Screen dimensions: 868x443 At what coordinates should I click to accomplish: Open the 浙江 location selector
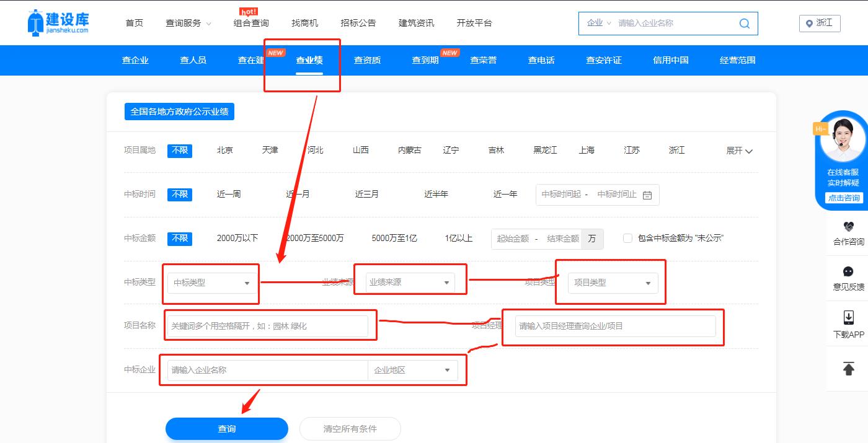tap(820, 24)
